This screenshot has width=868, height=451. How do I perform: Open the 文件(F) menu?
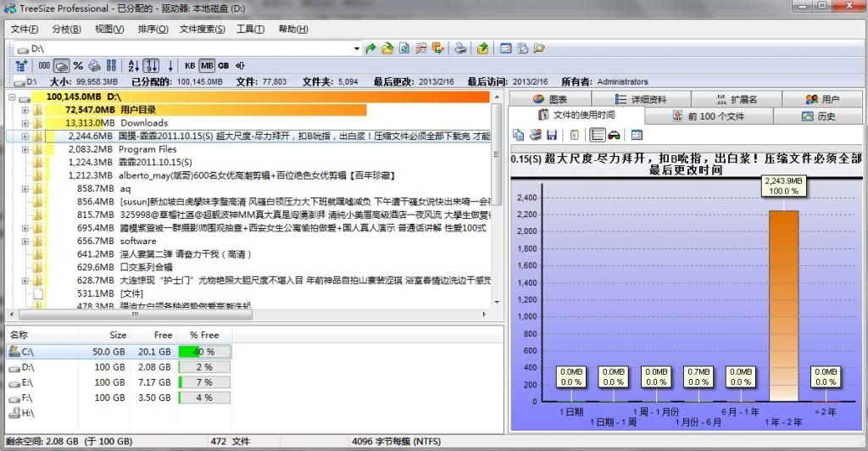pyautogui.click(x=25, y=29)
